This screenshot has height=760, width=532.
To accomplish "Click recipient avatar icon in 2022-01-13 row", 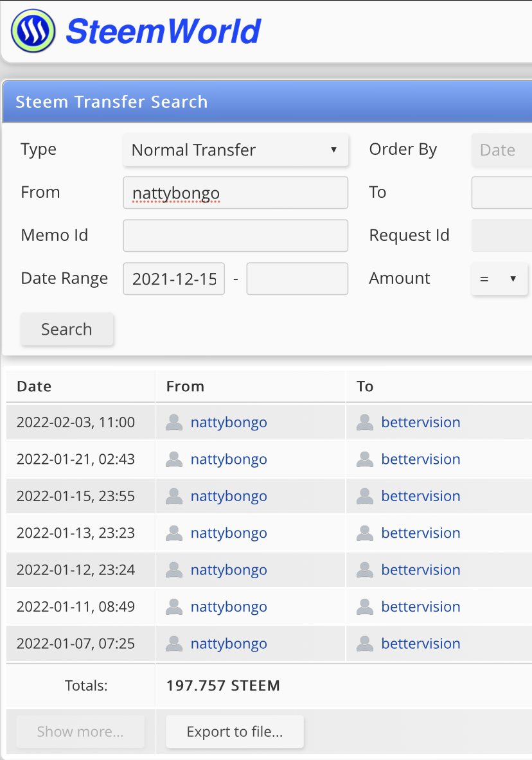I will tap(364, 533).
